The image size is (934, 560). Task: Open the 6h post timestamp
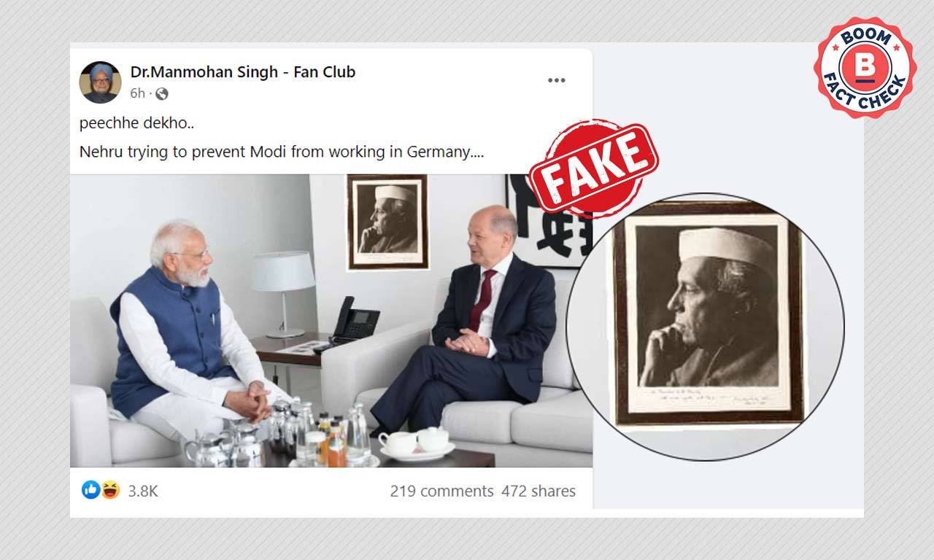click(x=138, y=93)
